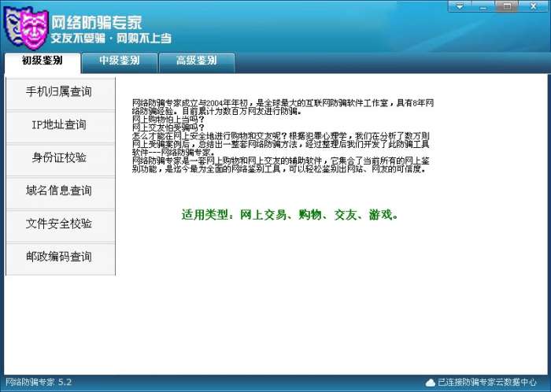Click the 网络防骗专家 title heading

click(x=97, y=23)
